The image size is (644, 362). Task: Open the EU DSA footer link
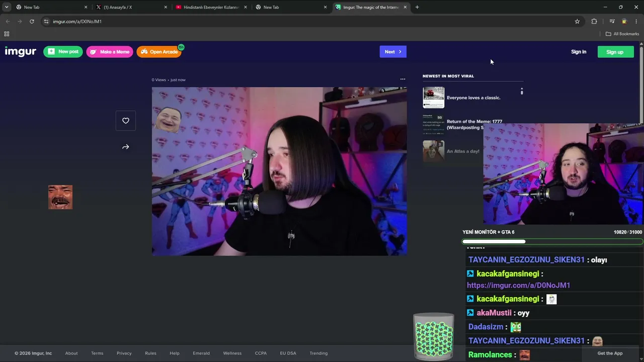288,353
